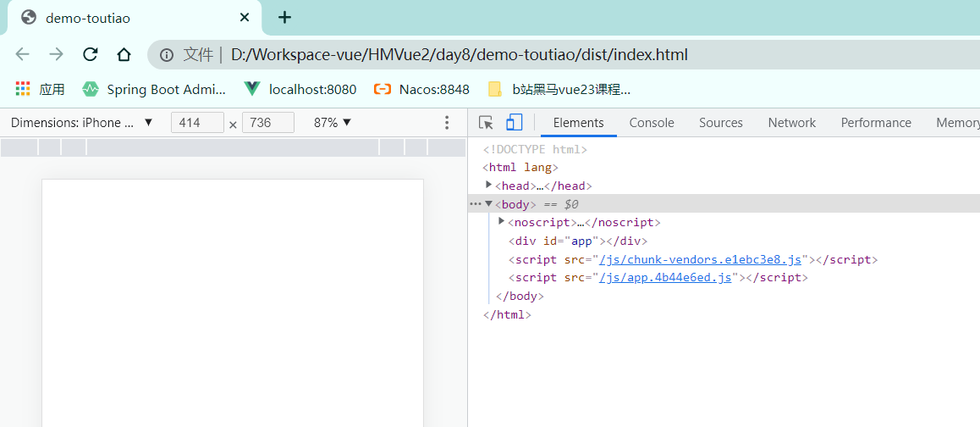
Task: Open the localhost:8080 bookmark
Action: click(300, 89)
